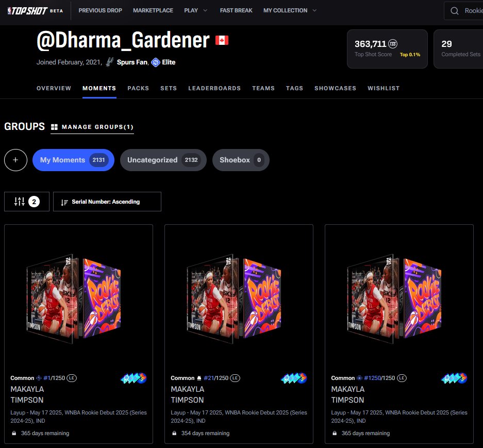The height and width of the screenshot is (448, 483).
Task: Click the LE label on #1/1250 card
Action: coord(72,378)
